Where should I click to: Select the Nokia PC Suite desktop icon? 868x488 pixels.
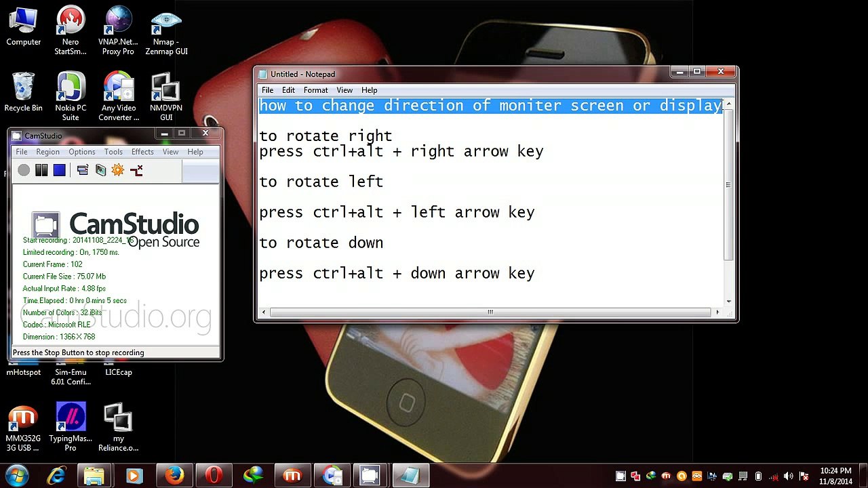(71, 96)
